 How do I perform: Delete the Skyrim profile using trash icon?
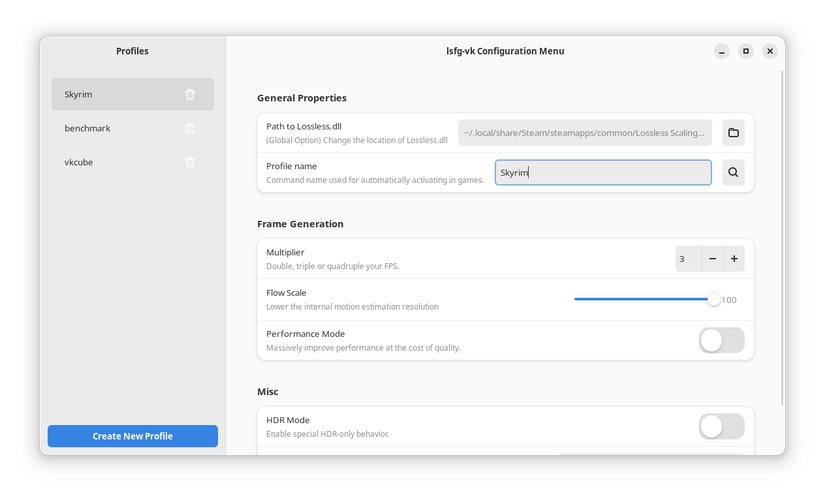[190, 94]
